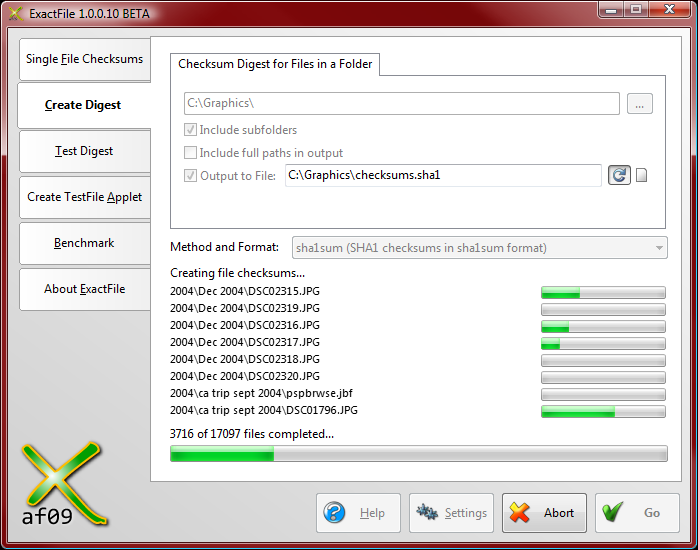Click file entry 2004\Dec 2004\DSC02319.JPG
Screen dimensions: 698x550
point(245,308)
